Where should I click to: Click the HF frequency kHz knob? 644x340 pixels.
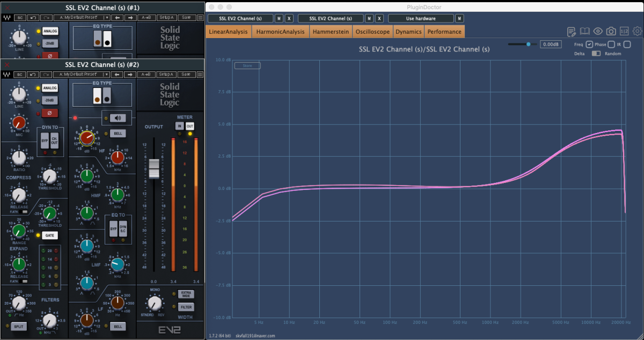[x=118, y=157]
